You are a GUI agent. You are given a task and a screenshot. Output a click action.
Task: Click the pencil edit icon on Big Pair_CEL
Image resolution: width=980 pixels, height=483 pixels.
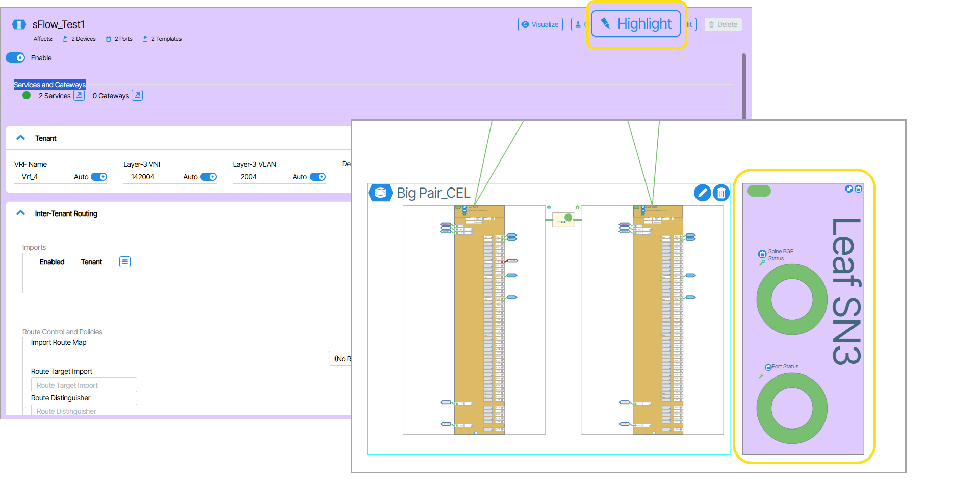[702, 193]
